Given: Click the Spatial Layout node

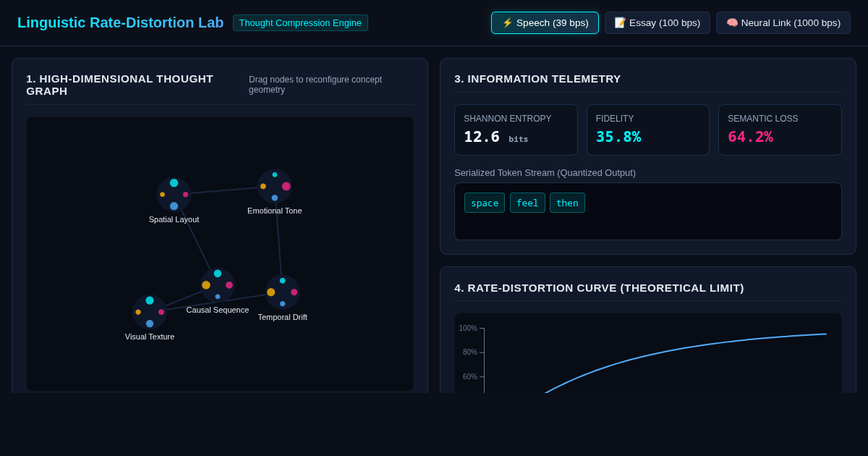Looking at the screenshot, I should (x=174, y=195).
